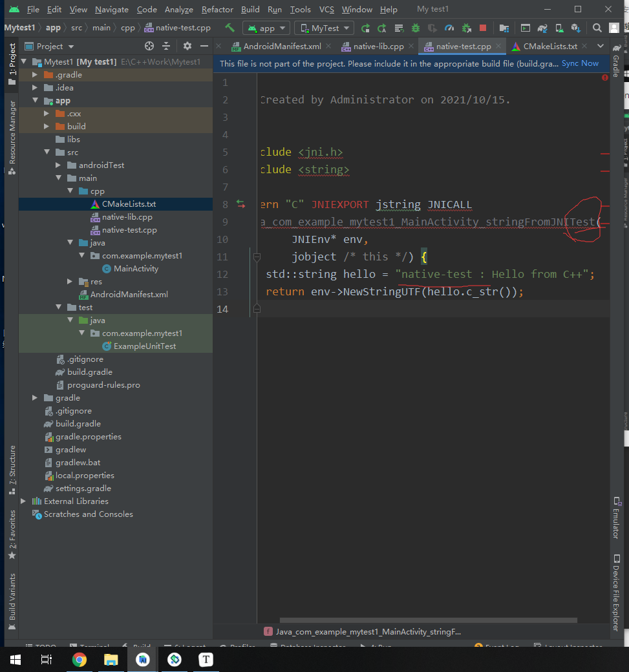Open the Resource Manager side panel
Viewport: 629px width, 672px height.
[x=12, y=137]
